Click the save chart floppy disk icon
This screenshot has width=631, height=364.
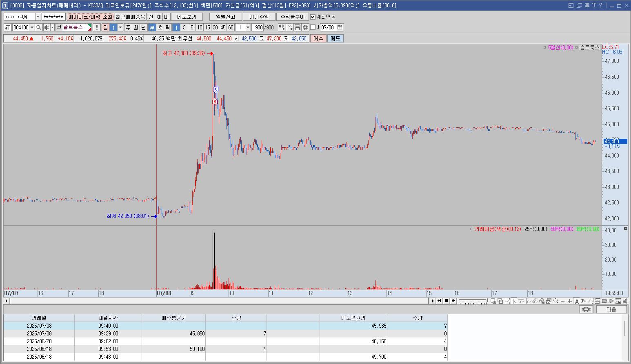[298, 27]
